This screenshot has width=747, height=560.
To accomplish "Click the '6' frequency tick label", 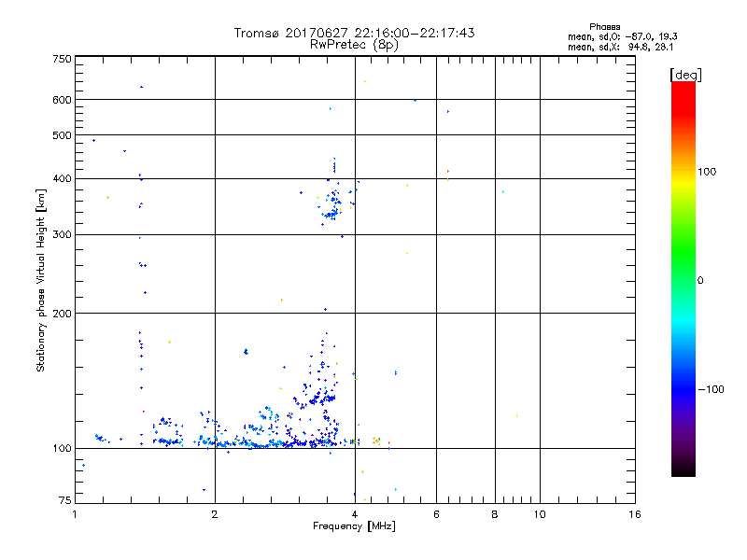I will coord(436,514).
